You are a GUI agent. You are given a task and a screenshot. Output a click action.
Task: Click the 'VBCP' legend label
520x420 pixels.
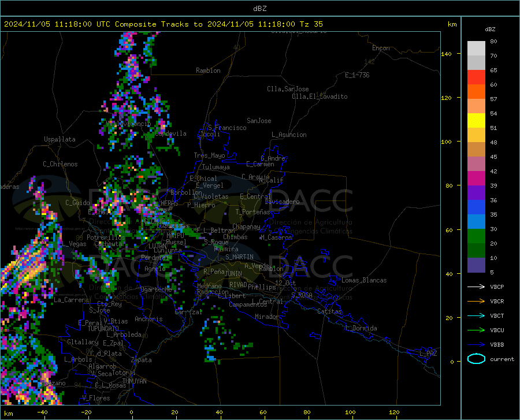tap(497, 287)
